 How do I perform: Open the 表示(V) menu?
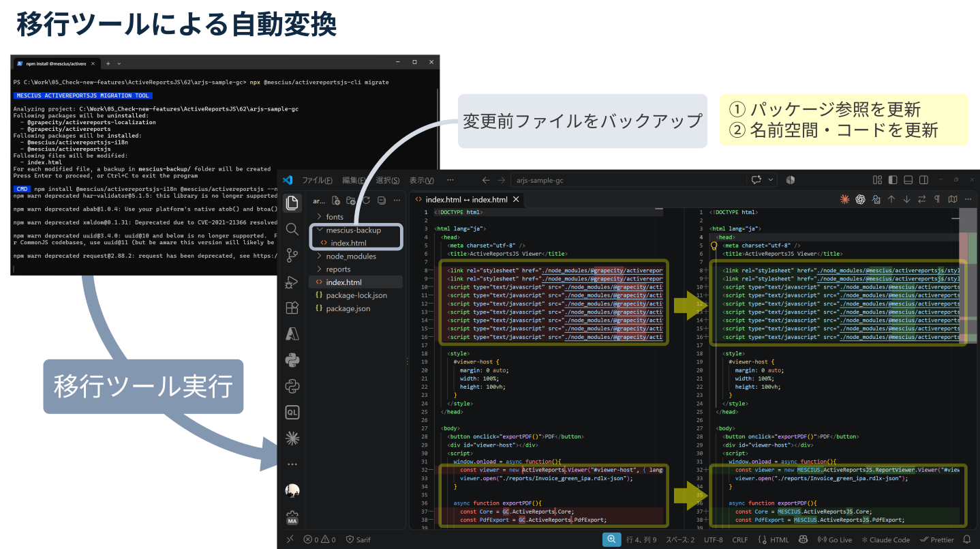pyautogui.click(x=422, y=180)
